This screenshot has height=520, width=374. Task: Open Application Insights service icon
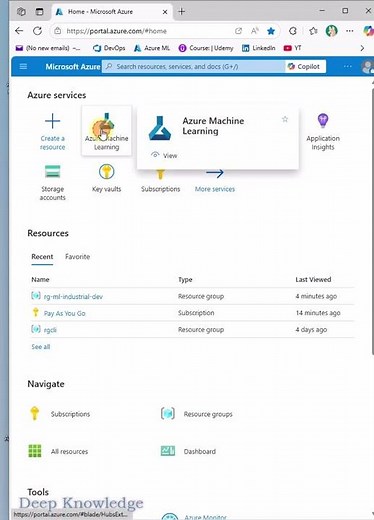323,121
